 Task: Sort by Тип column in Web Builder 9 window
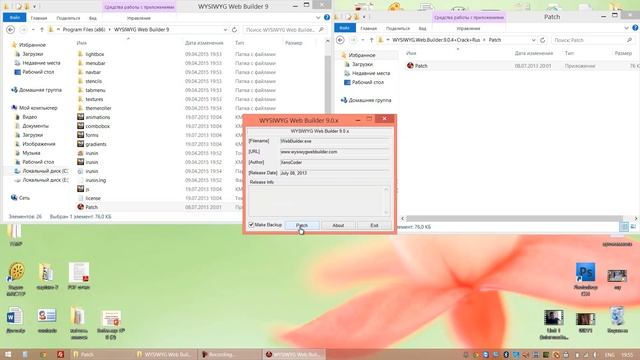coord(240,43)
